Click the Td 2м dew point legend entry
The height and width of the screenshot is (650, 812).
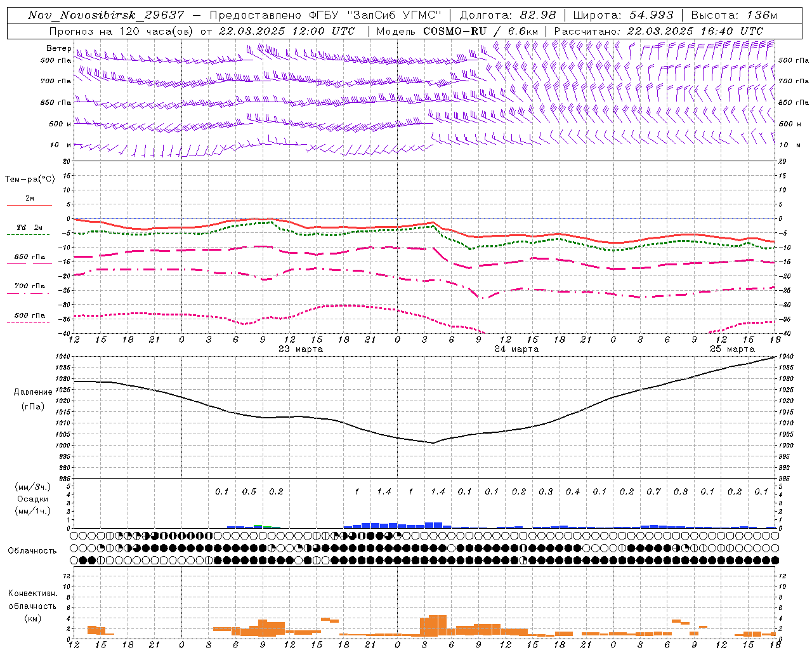(x=30, y=227)
